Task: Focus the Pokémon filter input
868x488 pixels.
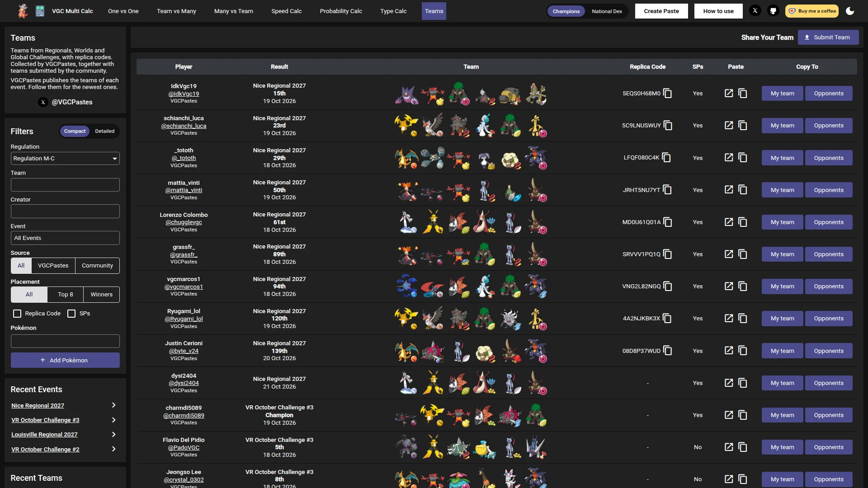Action: [65, 341]
